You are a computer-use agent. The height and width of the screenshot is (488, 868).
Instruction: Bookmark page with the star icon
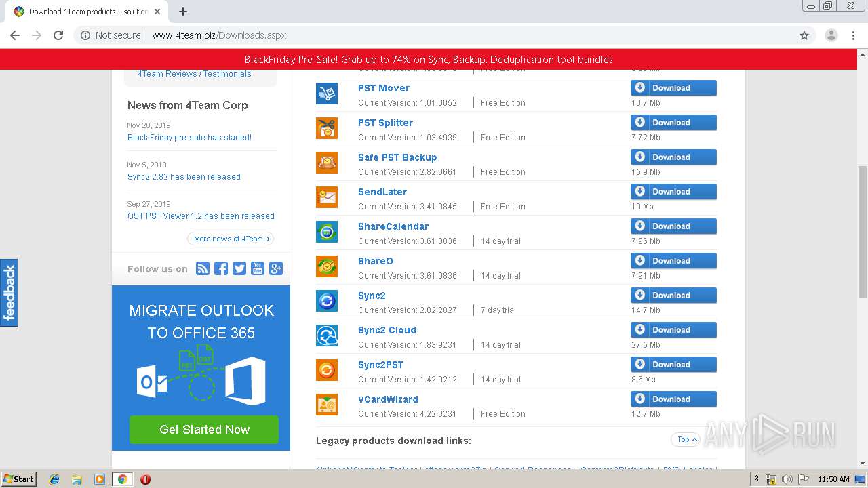pyautogui.click(x=804, y=35)
